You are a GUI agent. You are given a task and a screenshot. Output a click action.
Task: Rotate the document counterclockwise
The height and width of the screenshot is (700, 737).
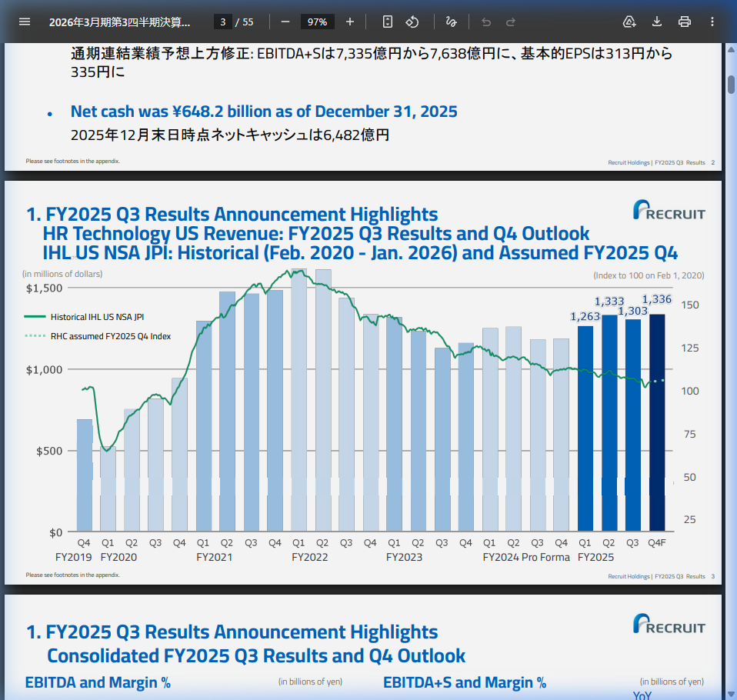(x=412, y=22)
